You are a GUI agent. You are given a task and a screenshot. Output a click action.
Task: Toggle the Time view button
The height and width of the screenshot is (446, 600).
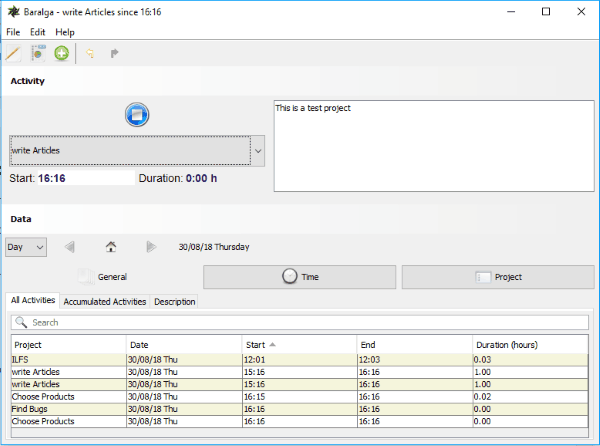point(299,277)
